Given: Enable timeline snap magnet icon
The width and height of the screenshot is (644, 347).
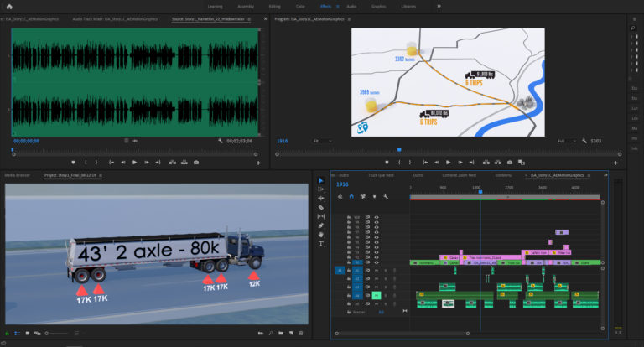Looking at the screenshot, I should (x=351, y=196).
